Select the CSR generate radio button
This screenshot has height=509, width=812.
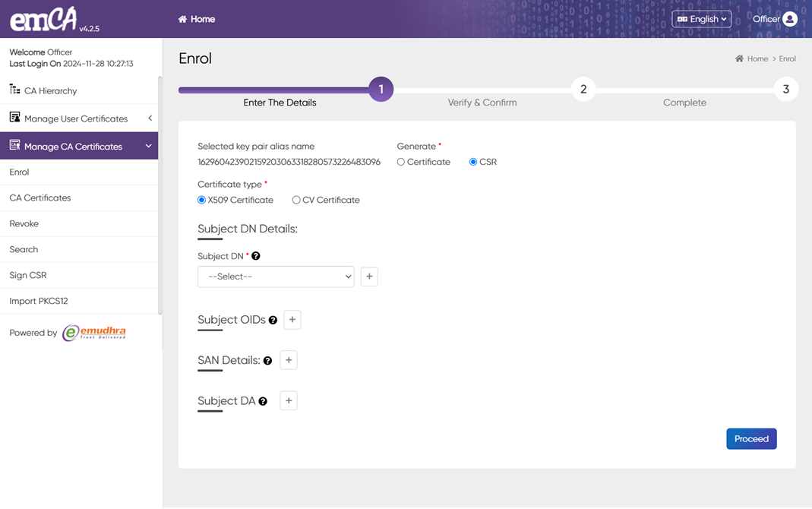pyautogui.click(x=473, y=162)
